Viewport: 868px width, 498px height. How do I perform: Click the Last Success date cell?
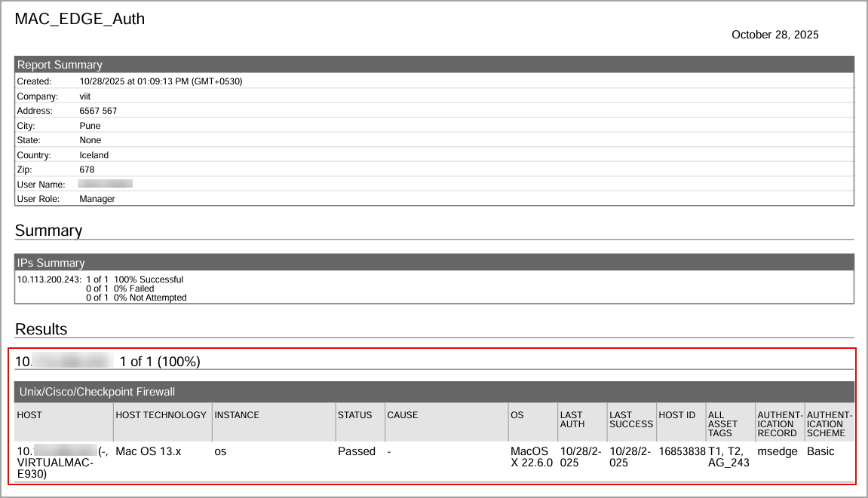point(630,457)
